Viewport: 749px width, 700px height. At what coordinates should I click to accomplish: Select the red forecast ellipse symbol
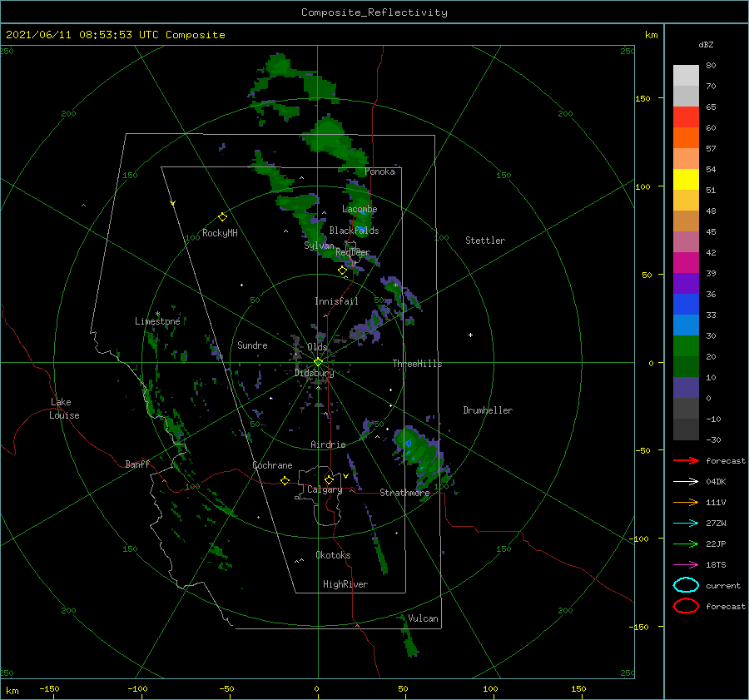pyautogui.click(x=686, y=606)
